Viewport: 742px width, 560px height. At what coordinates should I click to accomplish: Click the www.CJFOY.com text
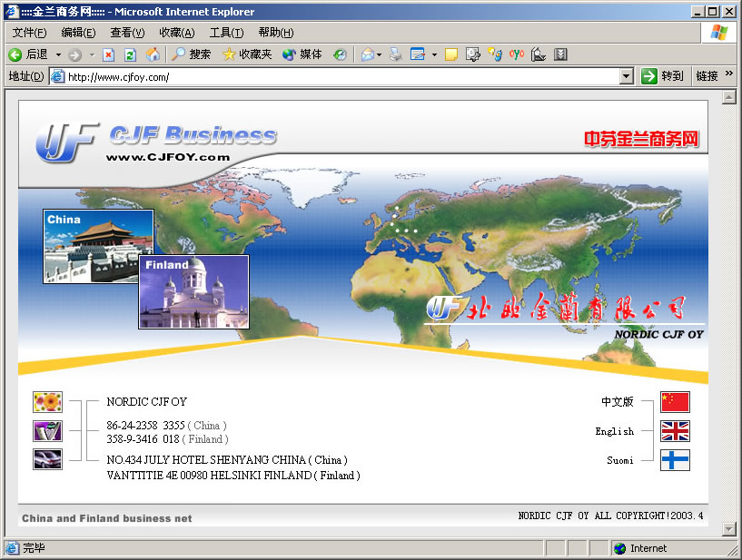(x=168, y=158)
